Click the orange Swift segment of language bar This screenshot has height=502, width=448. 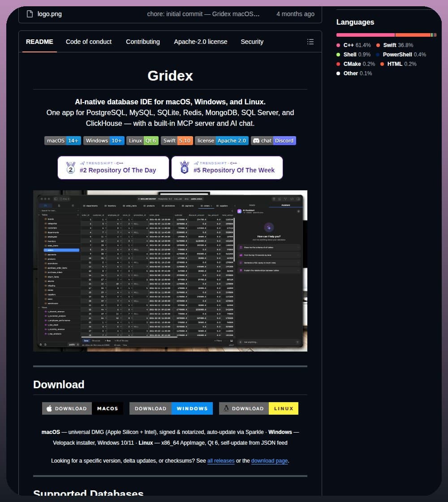[413, 35]
